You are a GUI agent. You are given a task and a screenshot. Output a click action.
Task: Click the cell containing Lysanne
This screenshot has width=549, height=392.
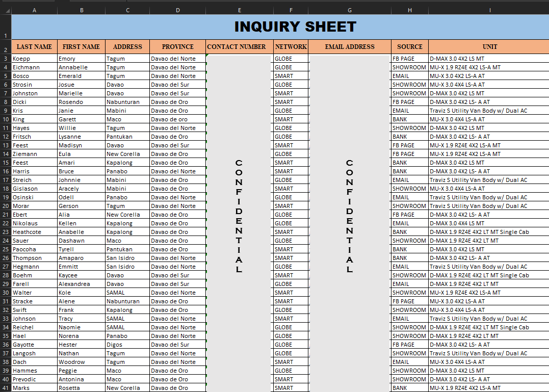pyautogui.click(x=81, y=137)
